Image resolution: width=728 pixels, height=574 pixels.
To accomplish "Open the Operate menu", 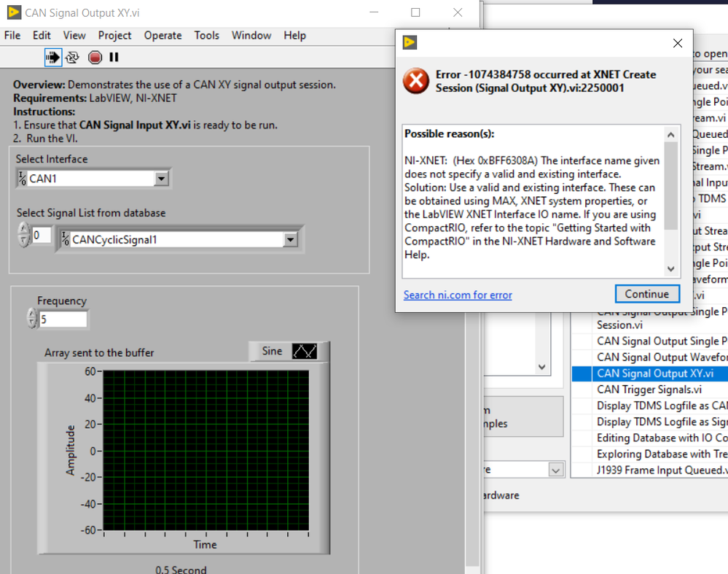I will point(163,35).
